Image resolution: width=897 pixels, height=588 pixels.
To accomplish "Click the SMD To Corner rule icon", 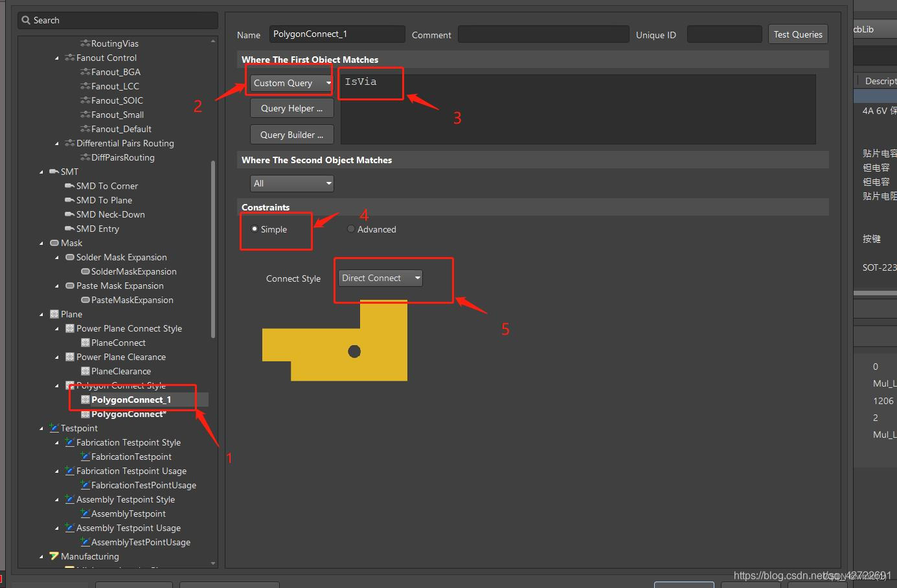I will [69, 186].
